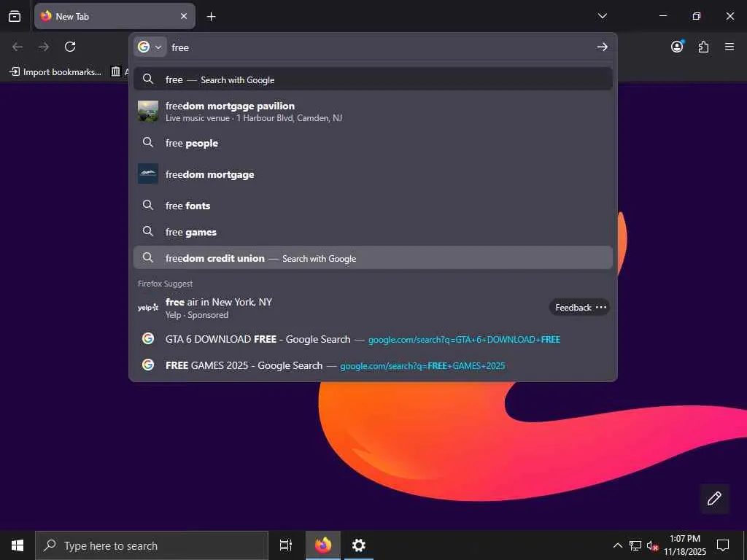Click the freedom mortgage pavilion thumbnail

147,111
